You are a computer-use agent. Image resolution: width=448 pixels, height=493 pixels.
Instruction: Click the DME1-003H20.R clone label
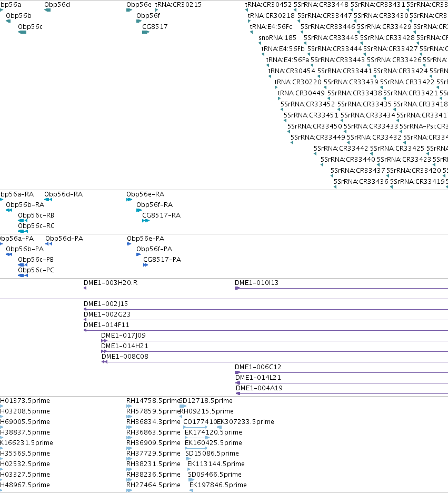coord(111,283)
